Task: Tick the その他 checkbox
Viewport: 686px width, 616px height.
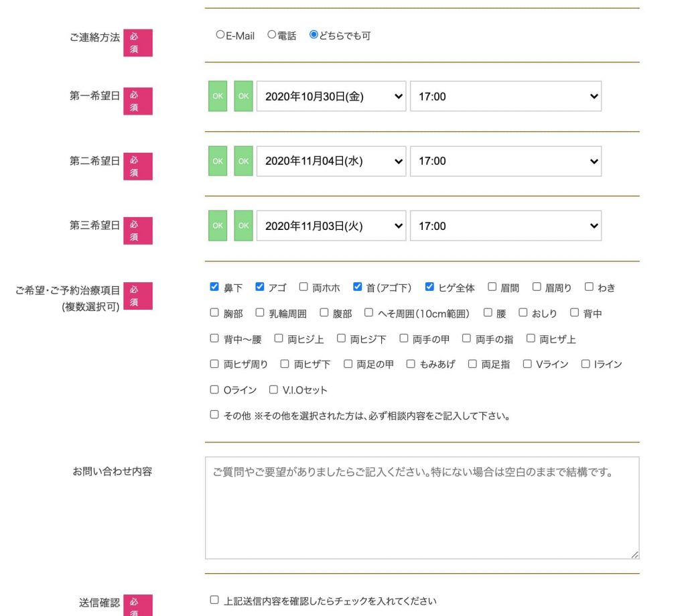Action: click(214, 415)
